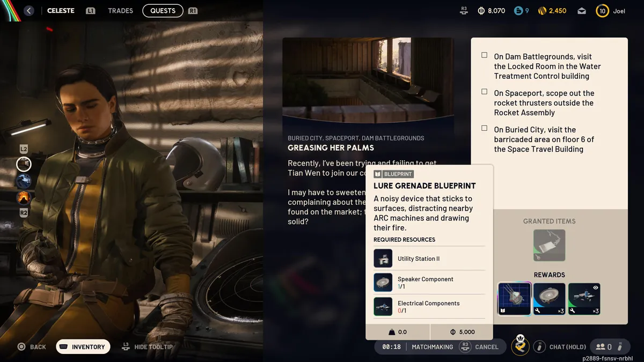Check the Dam Battlegrounds Locked Room objective

pyautogui.click(x=485, y=55)
